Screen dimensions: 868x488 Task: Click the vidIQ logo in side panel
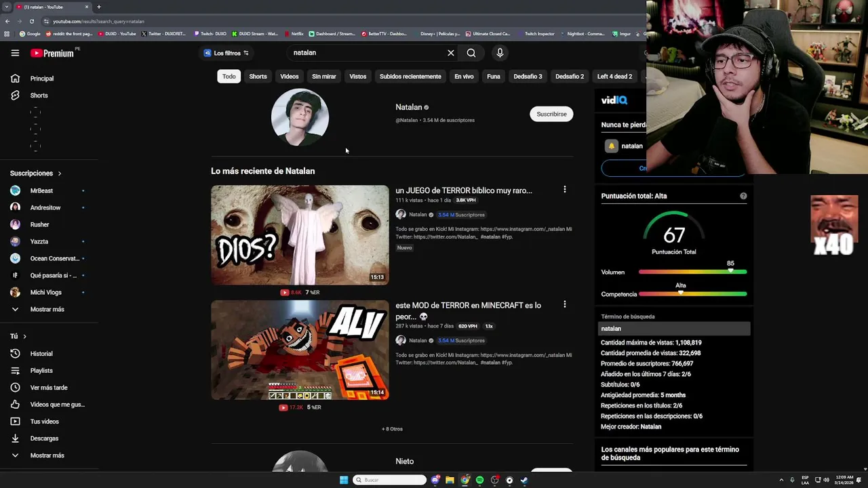[614, 100]
